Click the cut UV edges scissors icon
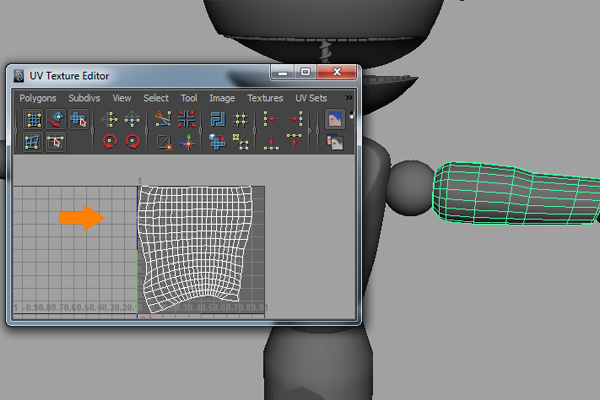The width and height of the screenshot is (600, 400). 163,119
